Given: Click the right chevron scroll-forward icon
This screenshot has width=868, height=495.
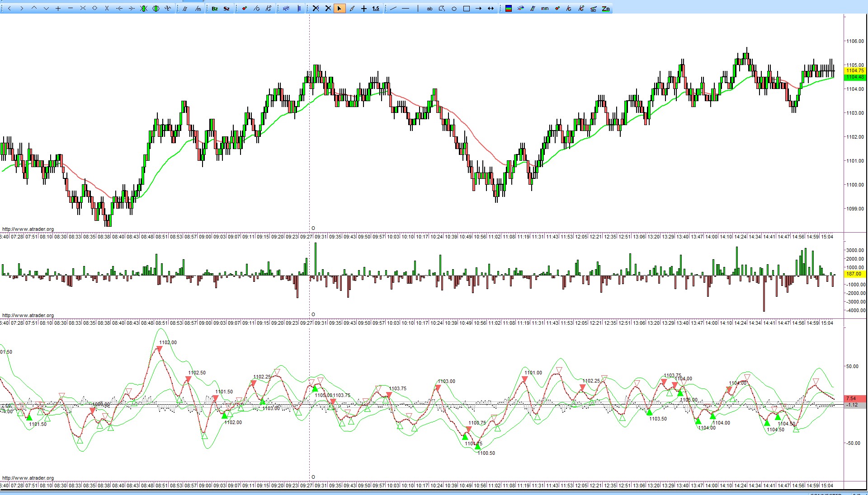Looking at the screenshot, I should (22, 9).
